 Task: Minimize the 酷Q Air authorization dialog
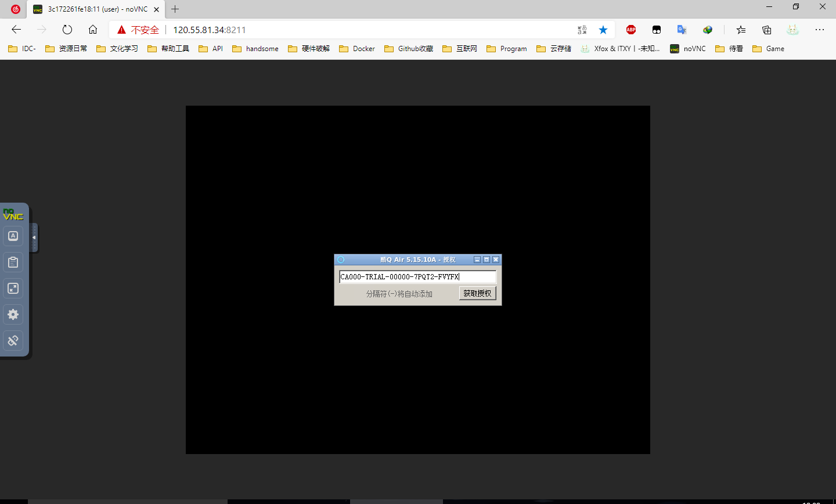(477, 260)
